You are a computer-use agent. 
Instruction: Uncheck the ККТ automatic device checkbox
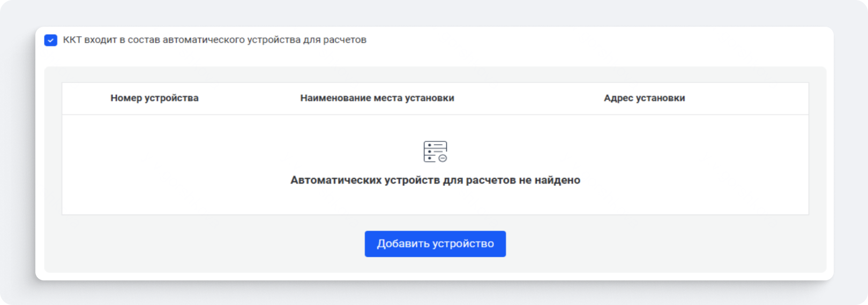click(x=51, y=40)
